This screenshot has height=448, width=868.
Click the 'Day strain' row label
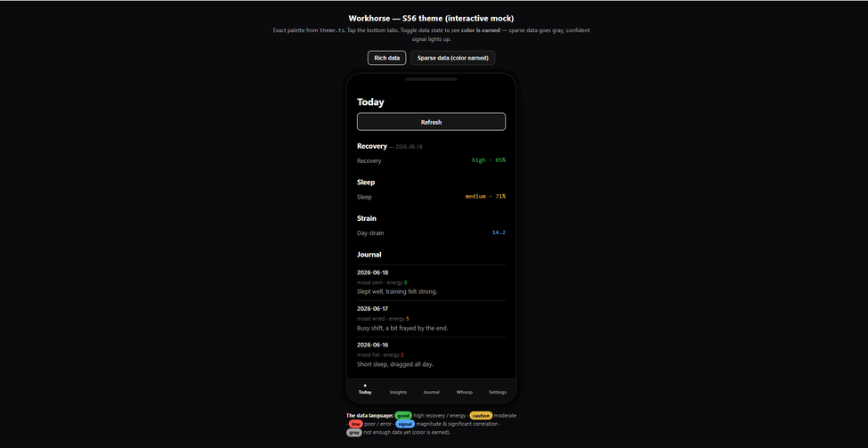(370, 233)
